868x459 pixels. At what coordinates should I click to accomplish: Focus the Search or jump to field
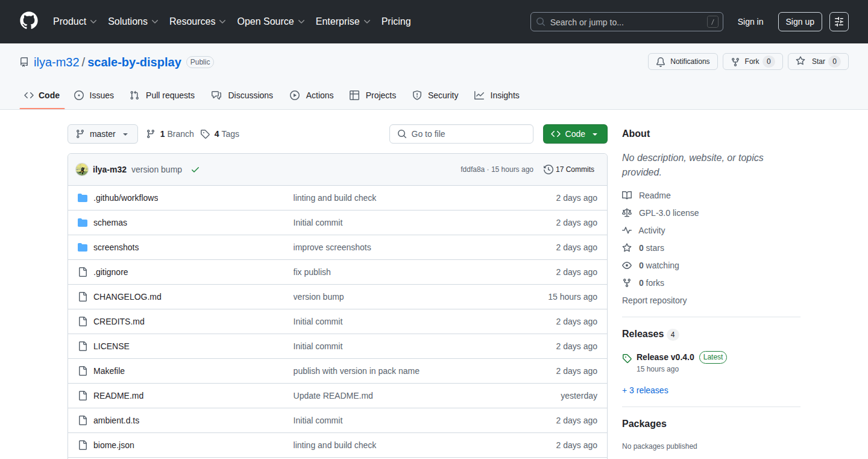coord(627,22)
